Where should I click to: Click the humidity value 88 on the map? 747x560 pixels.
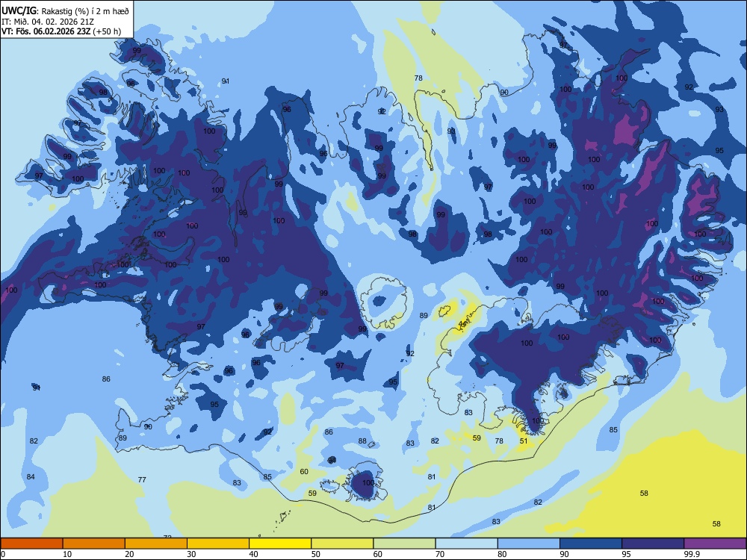pos(362,441)
